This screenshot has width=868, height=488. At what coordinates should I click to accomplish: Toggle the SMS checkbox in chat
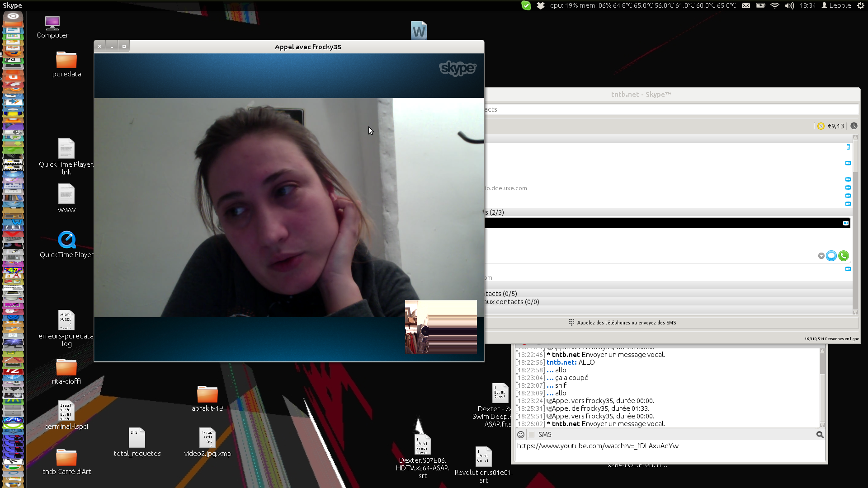tap(532, 435)
